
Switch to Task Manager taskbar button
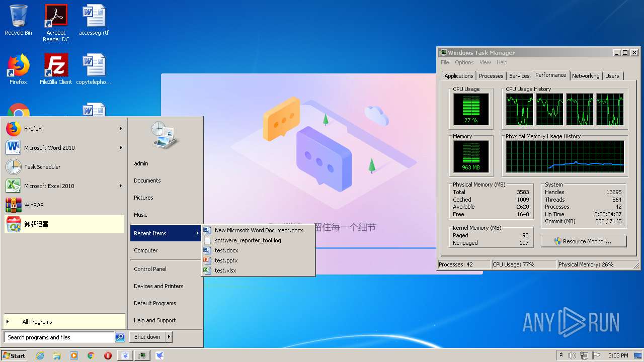[x=142, y=355]
